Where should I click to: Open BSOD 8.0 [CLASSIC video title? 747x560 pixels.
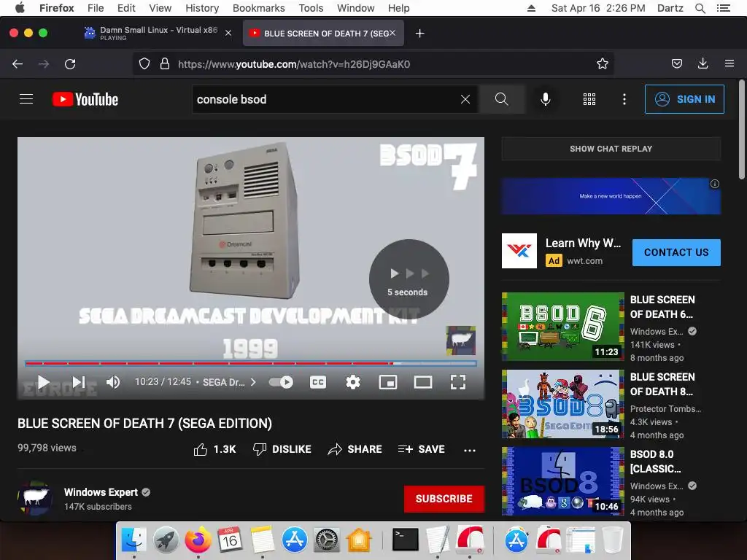pyautogui.click(x=656, y=462)
